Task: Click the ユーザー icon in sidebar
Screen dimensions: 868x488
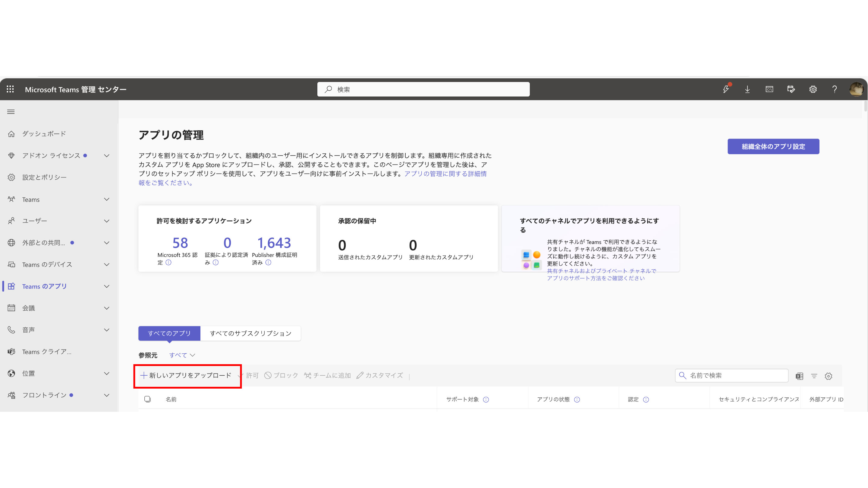Action: click(x=11, y=221)
